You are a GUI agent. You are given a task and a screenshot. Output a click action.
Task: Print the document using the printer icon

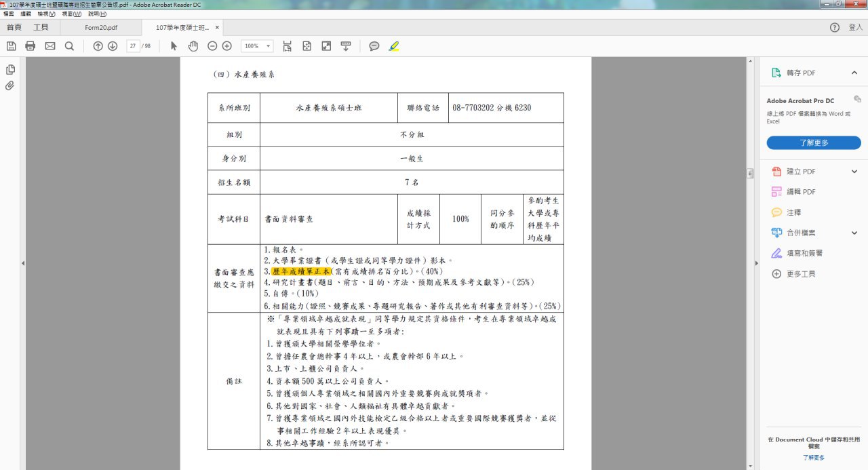[x=30, y=46]
